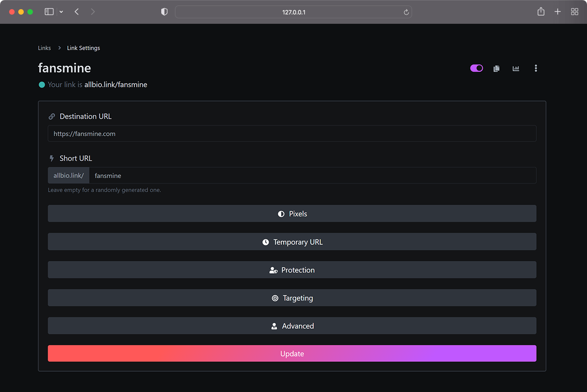The height and width of the screenshot is (392, 587).
Task: Expand the Temporary URL section
Action: point(292,242)
